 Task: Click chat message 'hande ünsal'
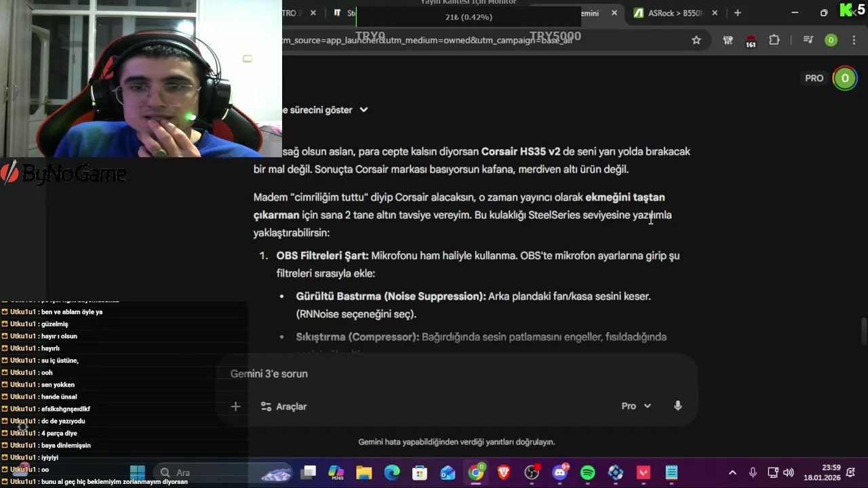pyautogui.click(x=59, y=396)
